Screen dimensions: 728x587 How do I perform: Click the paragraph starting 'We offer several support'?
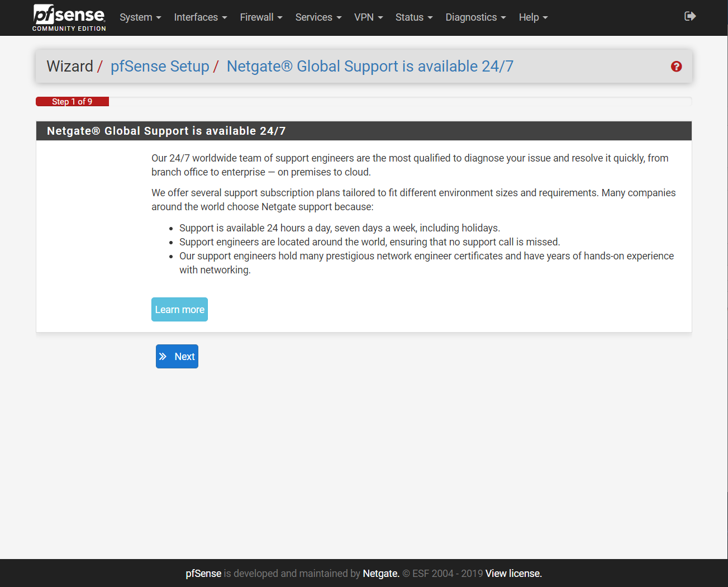(x=413, y=200)
